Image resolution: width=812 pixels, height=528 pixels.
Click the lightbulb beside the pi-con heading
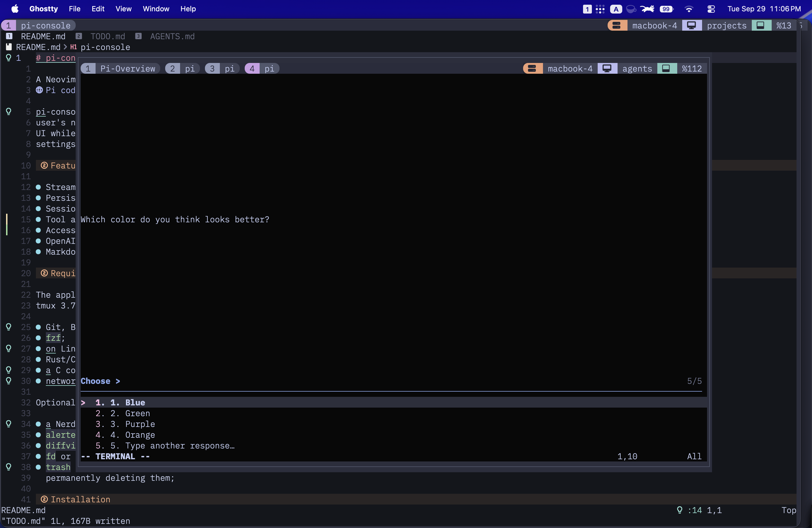click(x=9, y=58)
